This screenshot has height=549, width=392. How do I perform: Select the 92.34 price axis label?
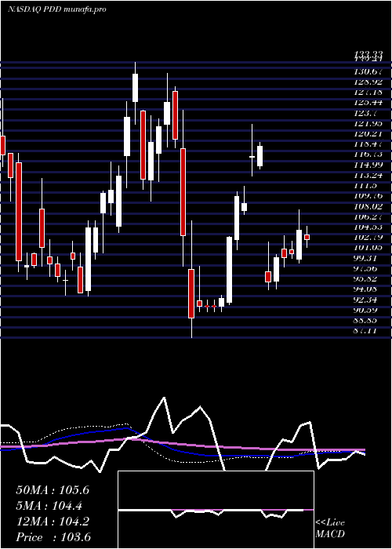pos(366,300)
